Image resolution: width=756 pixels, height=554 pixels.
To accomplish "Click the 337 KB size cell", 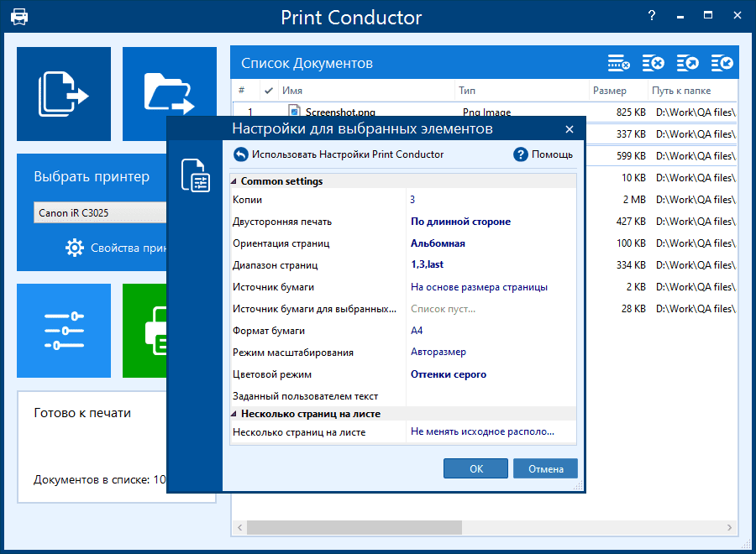I will coord(631,134).
